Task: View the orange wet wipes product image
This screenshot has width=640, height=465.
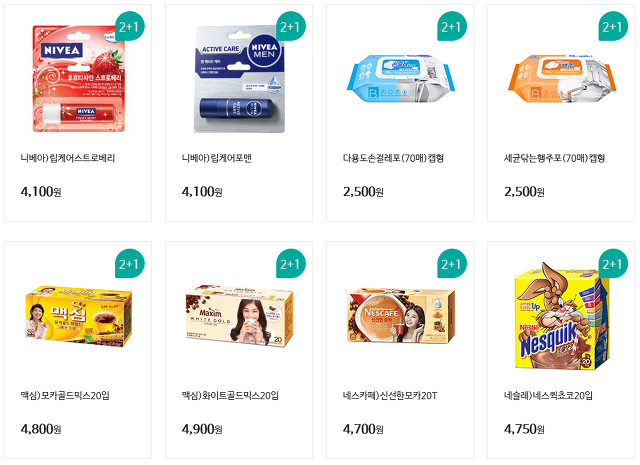Action: 561,78
